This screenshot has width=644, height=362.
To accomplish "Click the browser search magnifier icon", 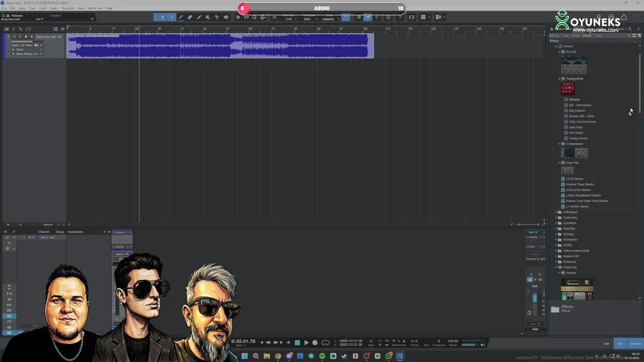I will (x=630, y=29).
